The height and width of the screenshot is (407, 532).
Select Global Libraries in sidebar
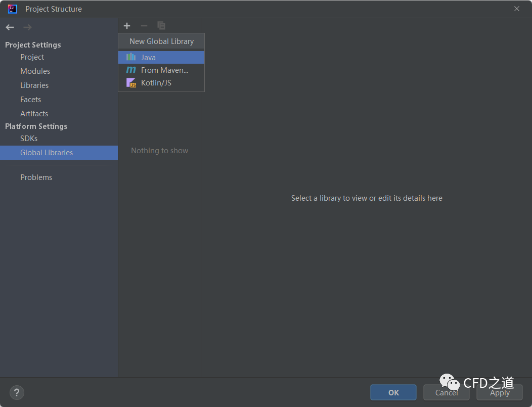(59, 153)
